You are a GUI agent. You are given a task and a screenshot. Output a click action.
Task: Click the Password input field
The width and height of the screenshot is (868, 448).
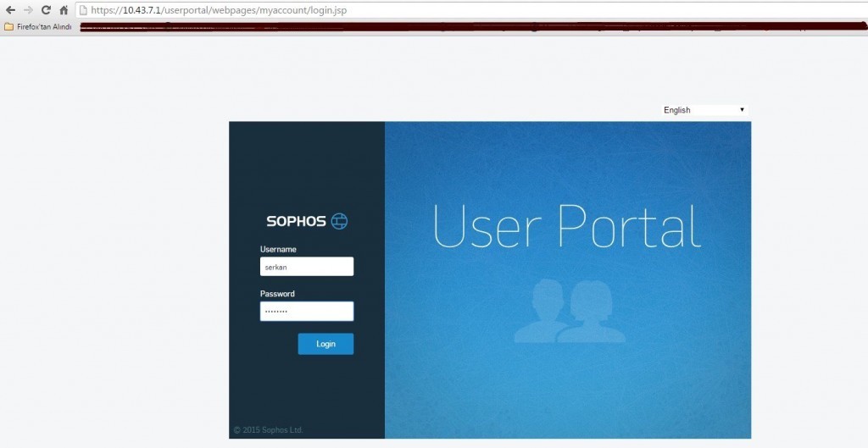click(x=307, y=312)
